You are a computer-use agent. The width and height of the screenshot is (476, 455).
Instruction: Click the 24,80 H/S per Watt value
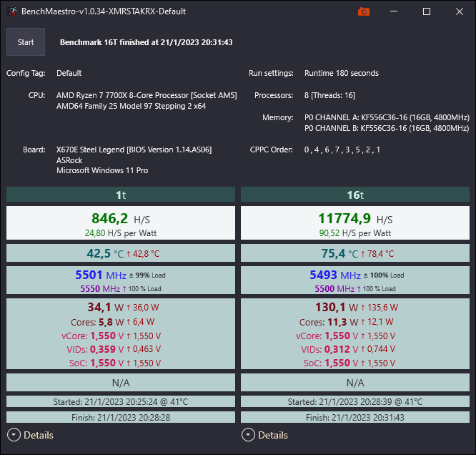point(121,233)
